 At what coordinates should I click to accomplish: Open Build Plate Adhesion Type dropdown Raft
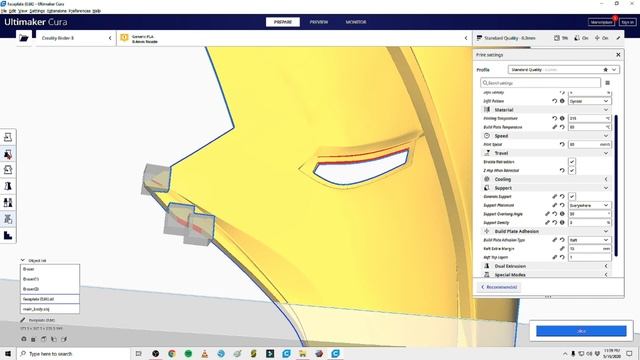[x=589, y=240]
